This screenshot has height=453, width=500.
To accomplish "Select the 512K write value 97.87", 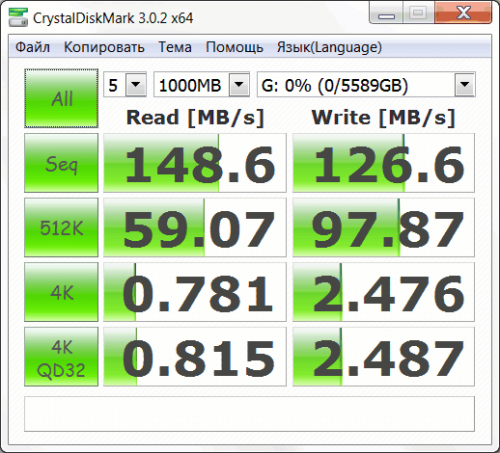I will 383,228.
